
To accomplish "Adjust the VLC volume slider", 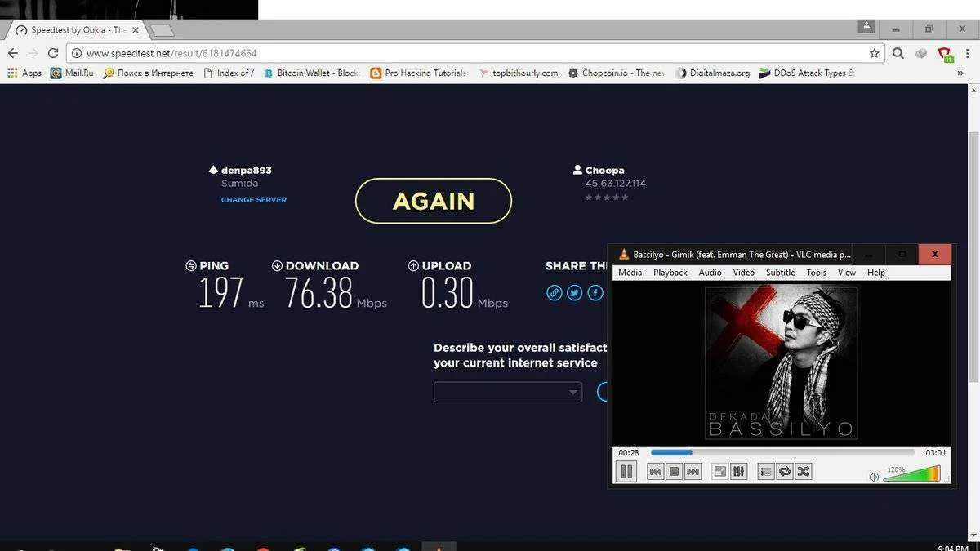I will (911, 474).
